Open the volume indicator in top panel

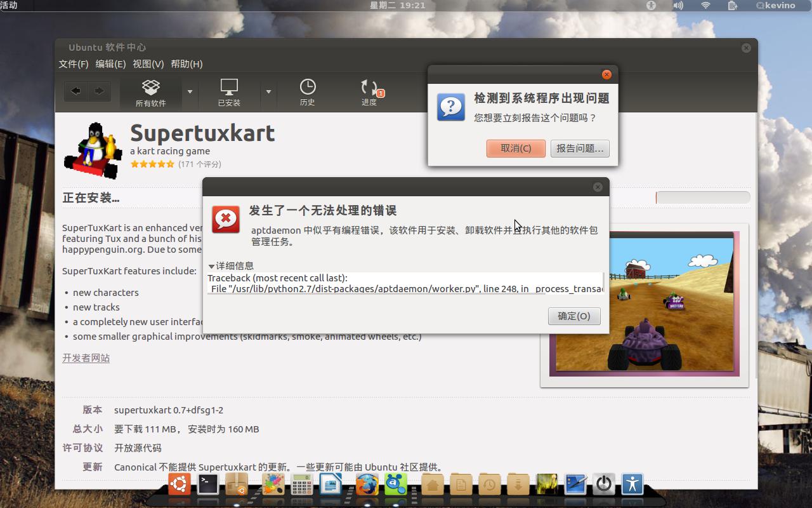coord(678,5)
